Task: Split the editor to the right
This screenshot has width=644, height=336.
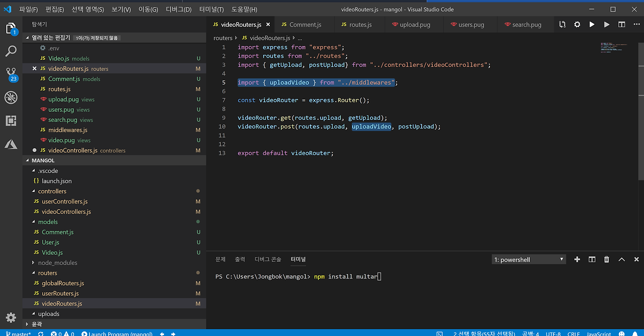Action: tap(622, 24)
